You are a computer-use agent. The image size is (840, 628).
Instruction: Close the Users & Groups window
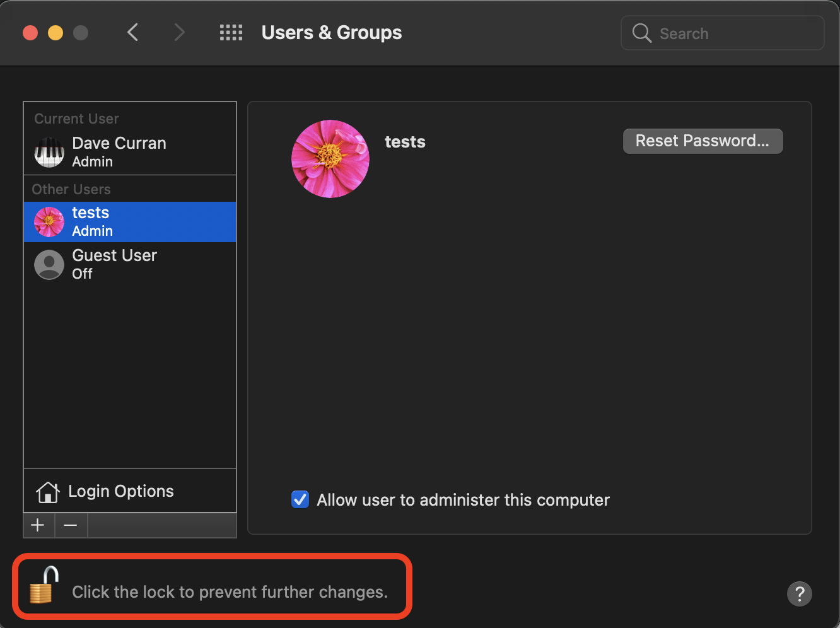[x=30, y=33]
